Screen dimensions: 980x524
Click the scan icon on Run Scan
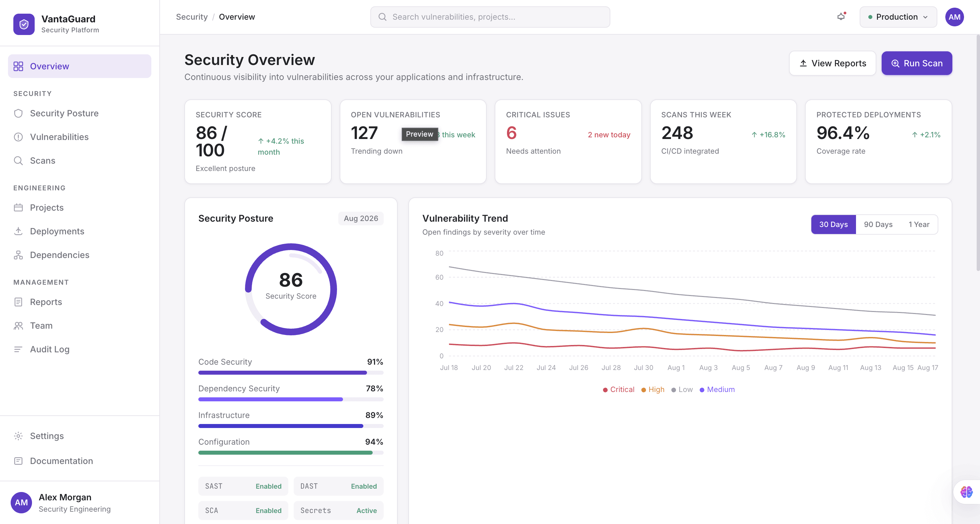[x=895, y=63]
